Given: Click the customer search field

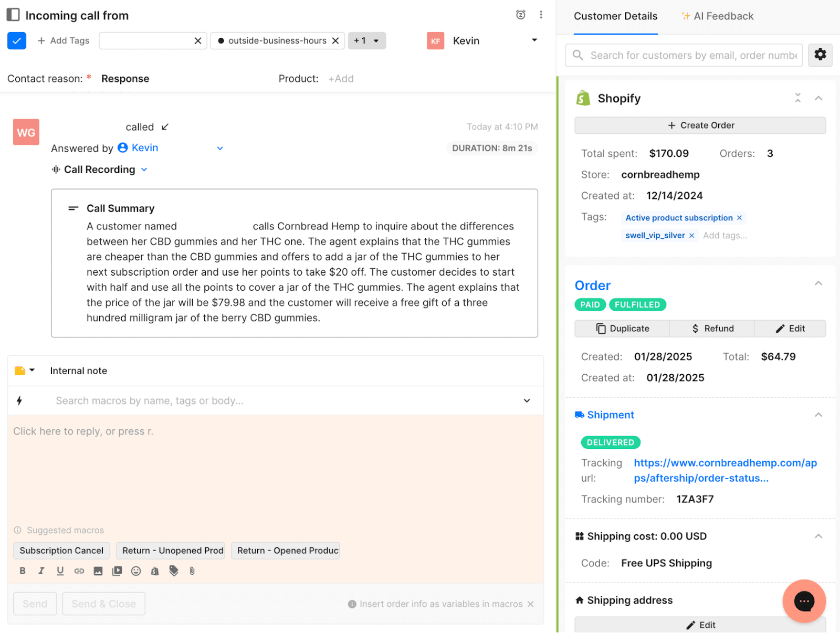Looking at the screenshot, I should tap(682, 55).
